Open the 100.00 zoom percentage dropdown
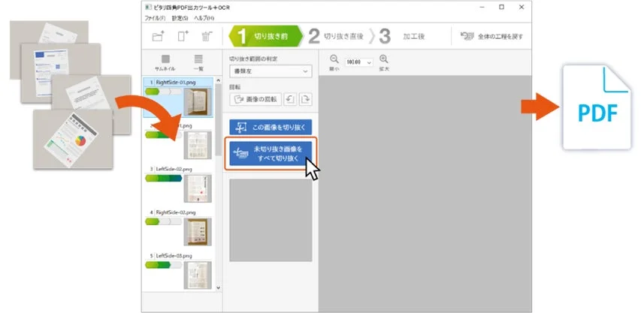 [358, 62]
